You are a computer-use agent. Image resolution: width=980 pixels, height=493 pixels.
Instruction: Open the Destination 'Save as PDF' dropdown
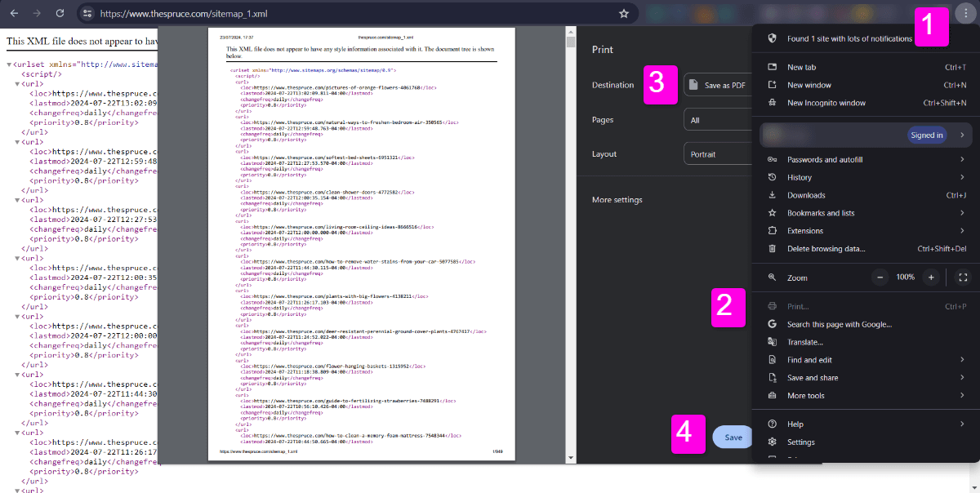pos(719,85)
